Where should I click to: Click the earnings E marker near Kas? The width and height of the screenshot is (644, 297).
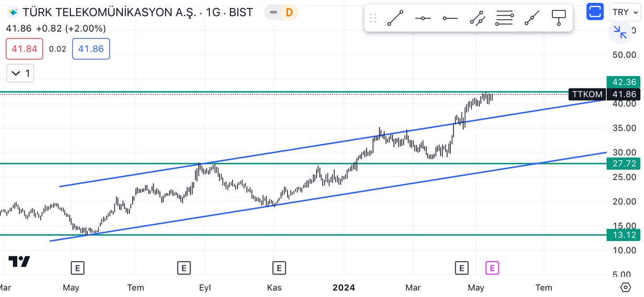pos(279,267)
